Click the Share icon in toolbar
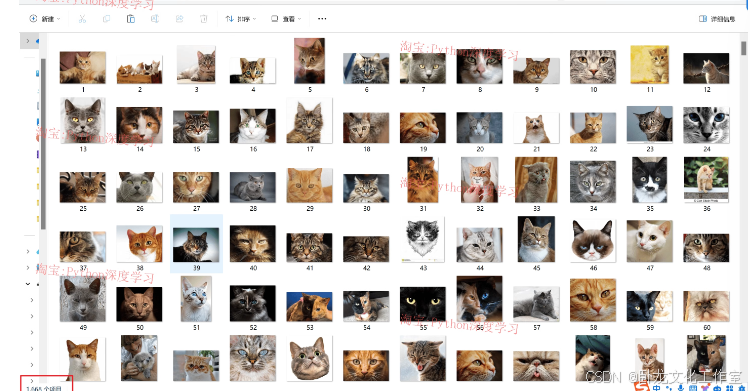This screenshot has width=750, height=391. 179,19
